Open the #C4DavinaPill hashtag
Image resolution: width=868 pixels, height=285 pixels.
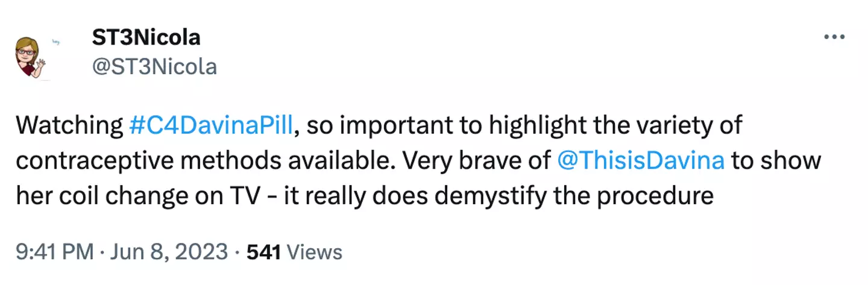coord(211,125)
